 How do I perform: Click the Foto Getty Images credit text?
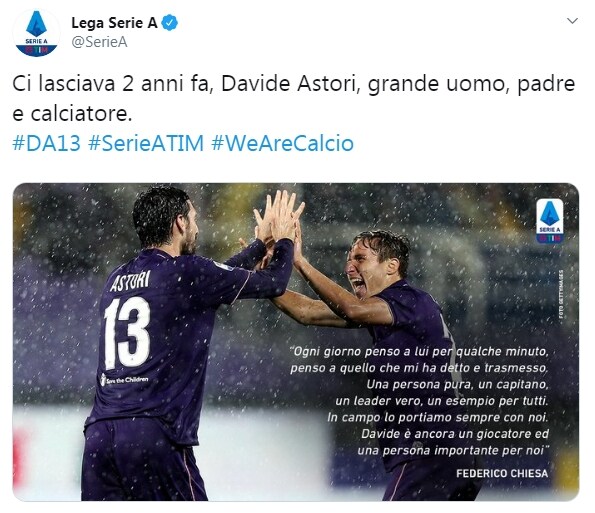point(561,294)
